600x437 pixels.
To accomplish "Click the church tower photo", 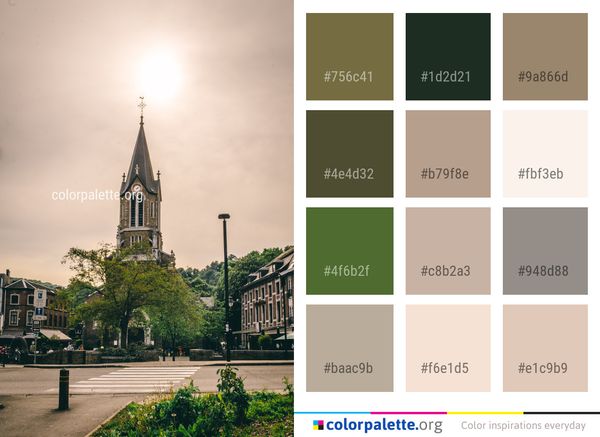I will tap(147, 218).
